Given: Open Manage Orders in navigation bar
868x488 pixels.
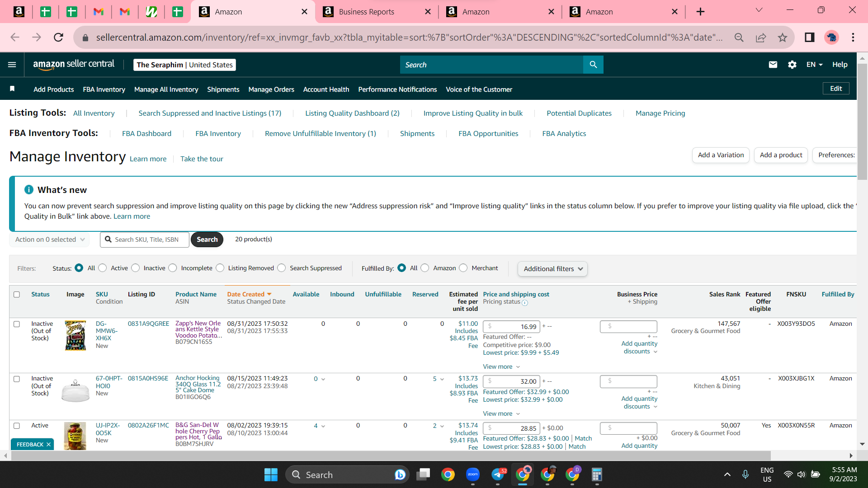Looking at the screenshot, I should (x=271, y=89).
